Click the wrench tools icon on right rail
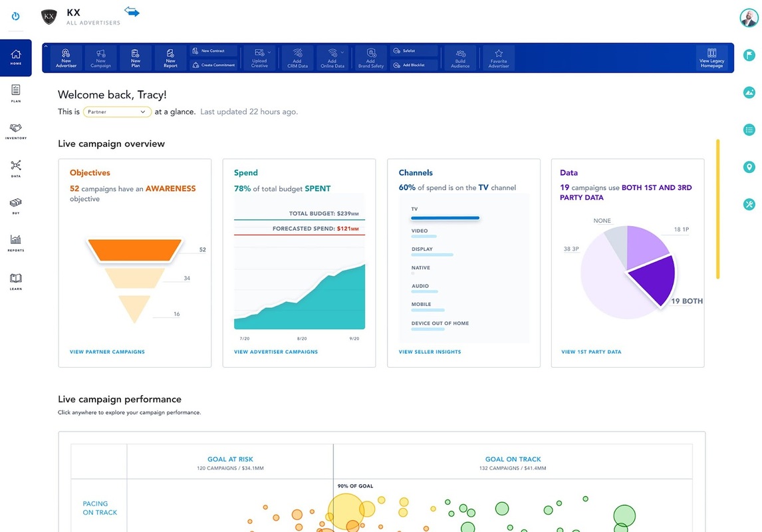This screenshot has width=762, height=532. pos(749,205)
